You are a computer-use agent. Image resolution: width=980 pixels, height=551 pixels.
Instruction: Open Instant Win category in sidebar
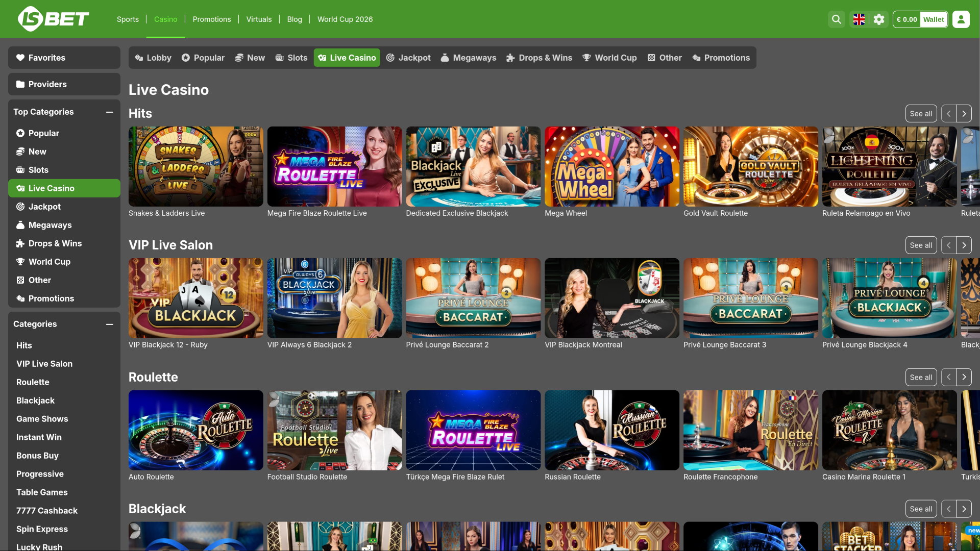point(39,437)
